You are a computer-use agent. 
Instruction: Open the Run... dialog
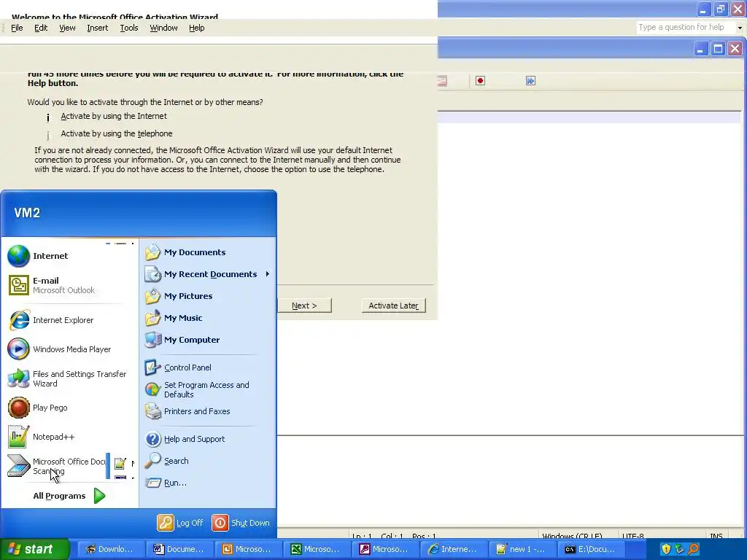coord(166,483)
